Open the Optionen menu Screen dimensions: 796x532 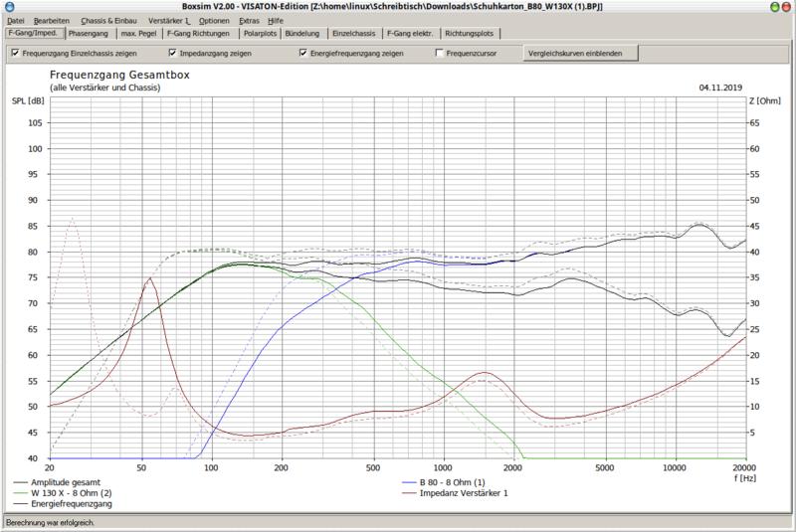(x=213, y=20)
